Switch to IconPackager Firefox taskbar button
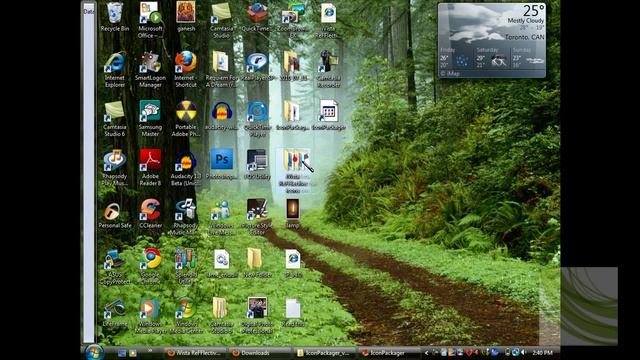This screenshot has width=640, height=360. 389,353
